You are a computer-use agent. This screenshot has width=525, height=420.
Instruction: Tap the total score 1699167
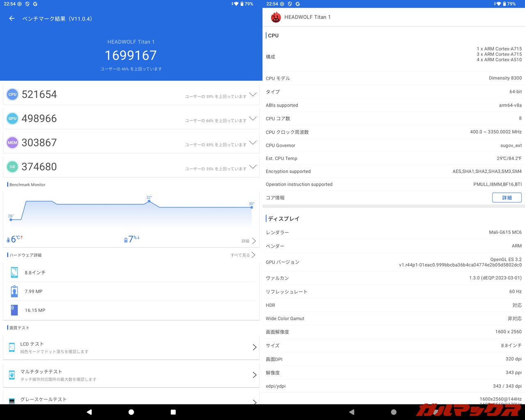coord(131,55)
